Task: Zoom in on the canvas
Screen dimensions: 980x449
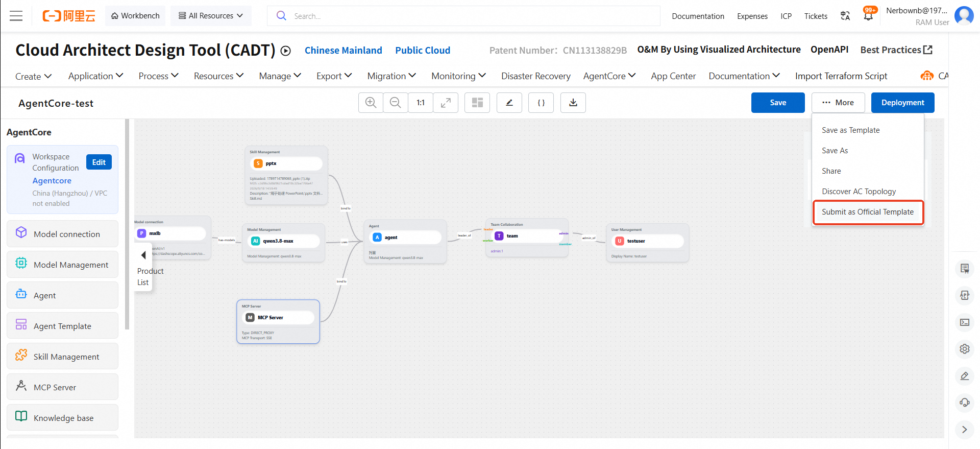Action: 371,103
